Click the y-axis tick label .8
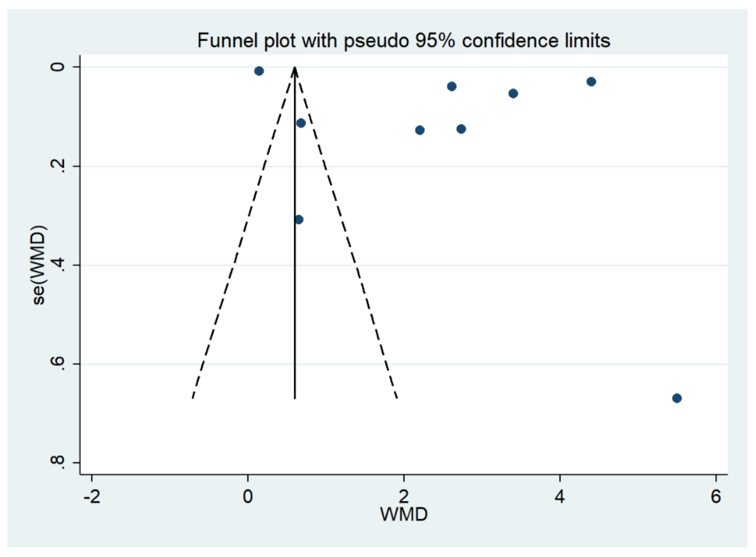Screen dimensions: 756x557 tap(58, 462)
